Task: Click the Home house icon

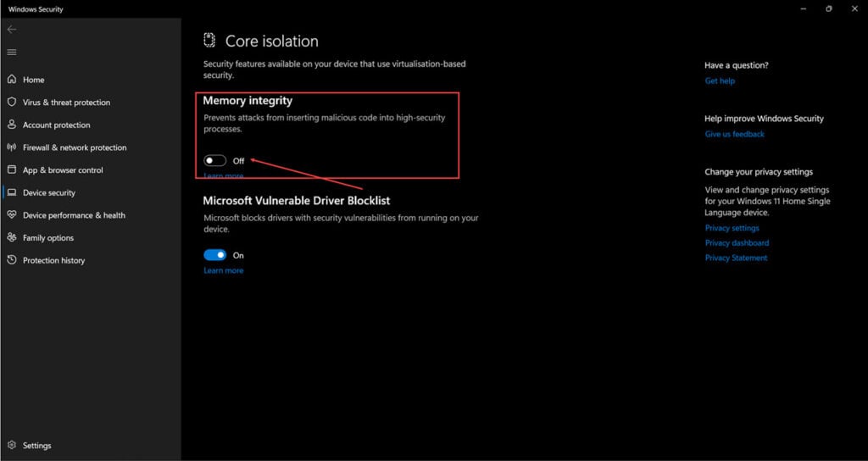Action: [12, 79]
